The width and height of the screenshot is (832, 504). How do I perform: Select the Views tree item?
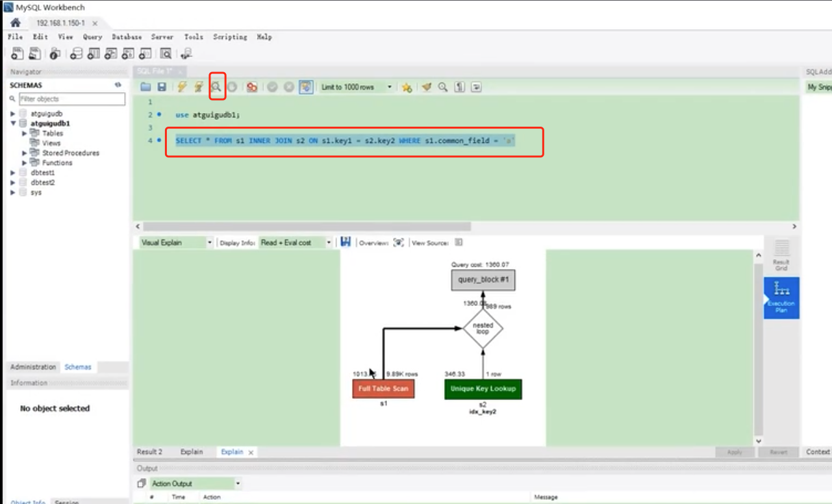51,143
